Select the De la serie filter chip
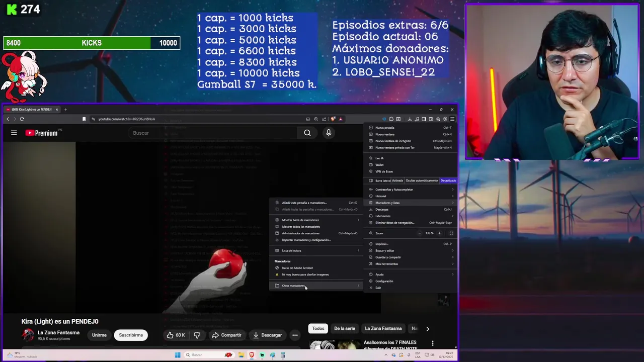Image resolution: width=644 pixels, height=362 pixels. point(345,328)
